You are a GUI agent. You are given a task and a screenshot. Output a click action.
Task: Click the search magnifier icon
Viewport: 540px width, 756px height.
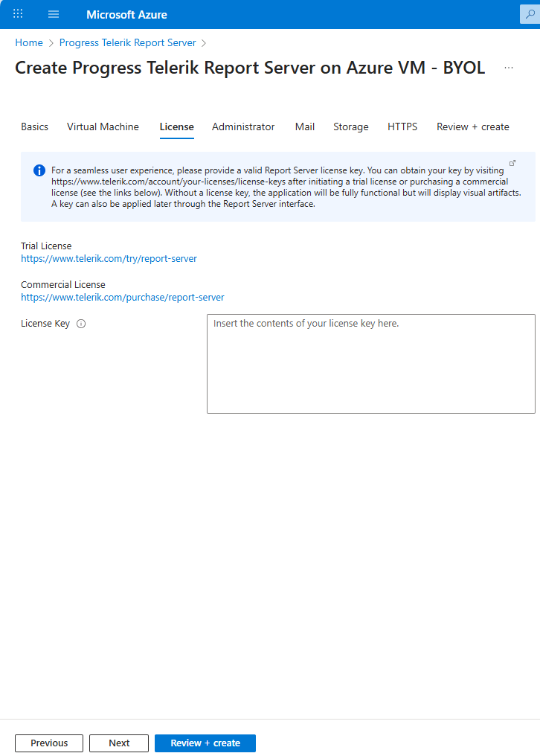pyautogui.click(x=530, y=14)
